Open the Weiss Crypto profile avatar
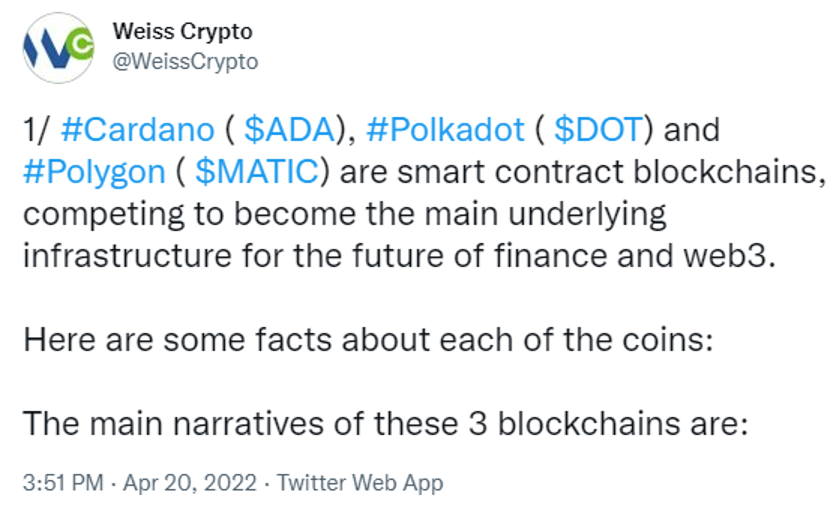This screenshot has height=510, width=839. click(x=58, y=48)
